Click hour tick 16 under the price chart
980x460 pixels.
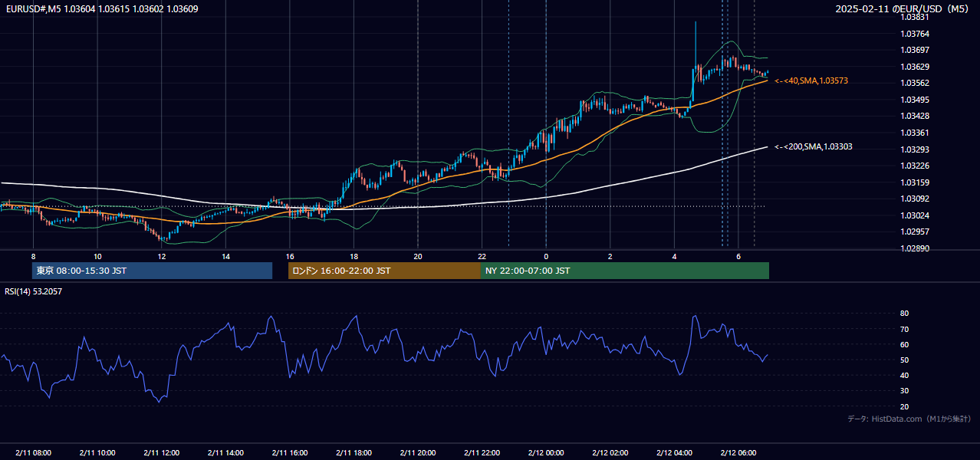290,256
